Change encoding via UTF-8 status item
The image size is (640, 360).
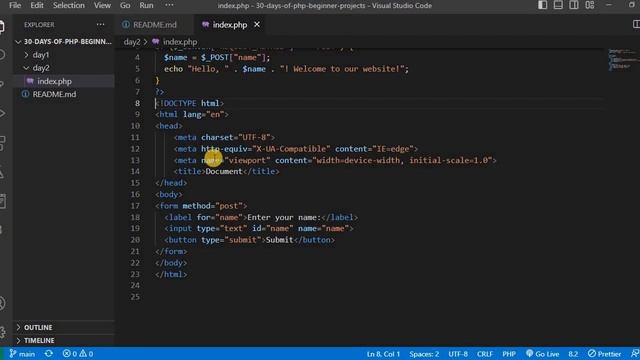458,354
